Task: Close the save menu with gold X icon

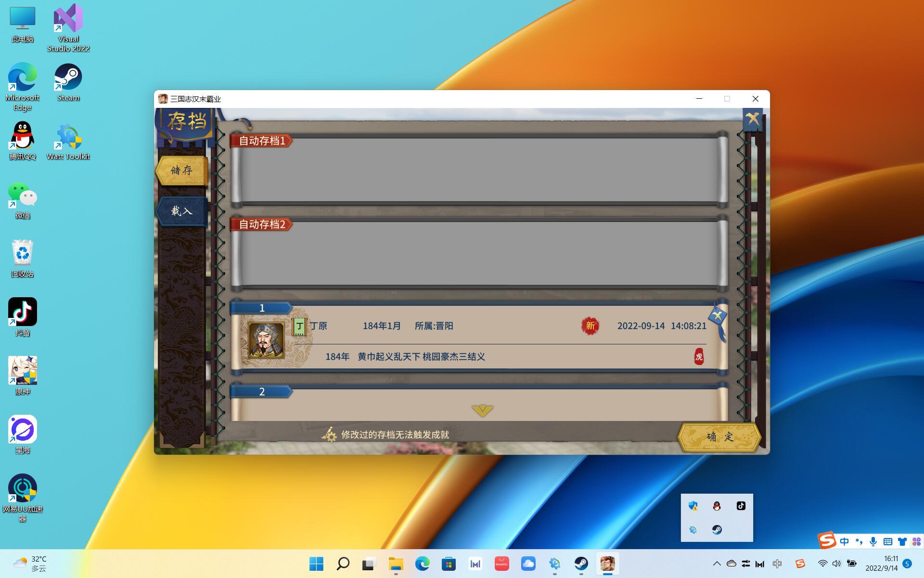Action: [x=753, y=118]
